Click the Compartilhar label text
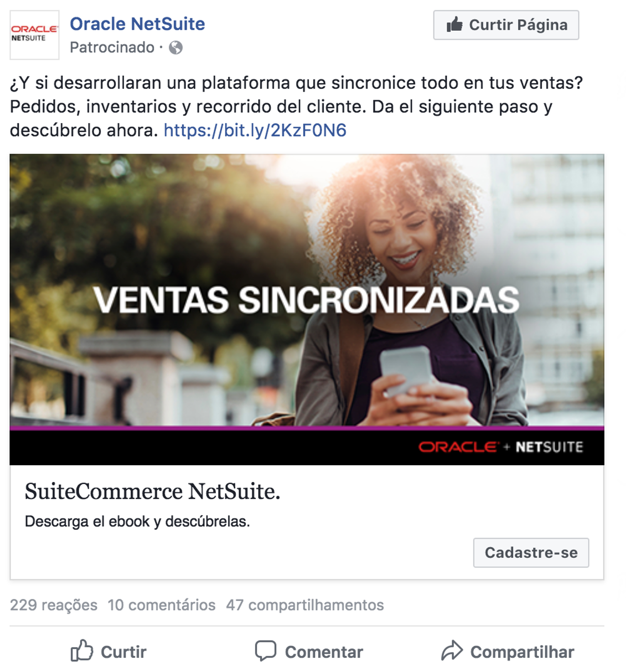Viewport: 626px width, 672px height. [522, 652]
